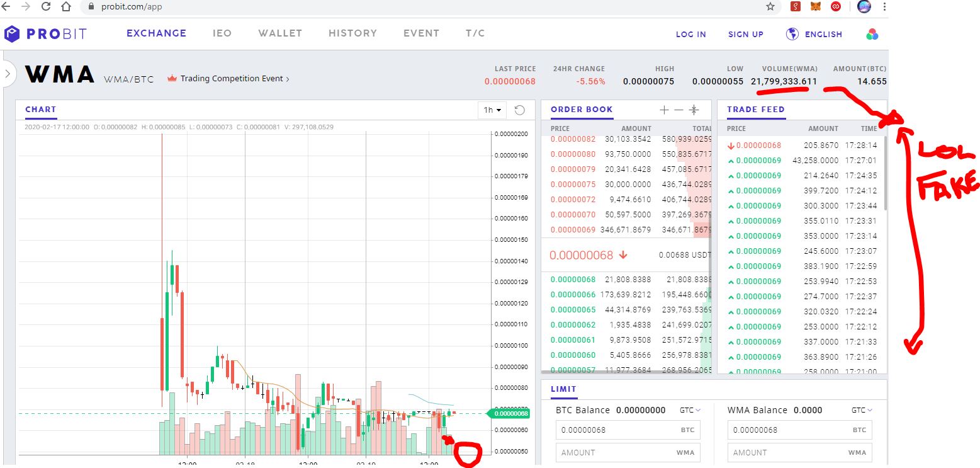Click the globe language icon
This screenshot has width=980, height=468.
click(x=792, y=34)
